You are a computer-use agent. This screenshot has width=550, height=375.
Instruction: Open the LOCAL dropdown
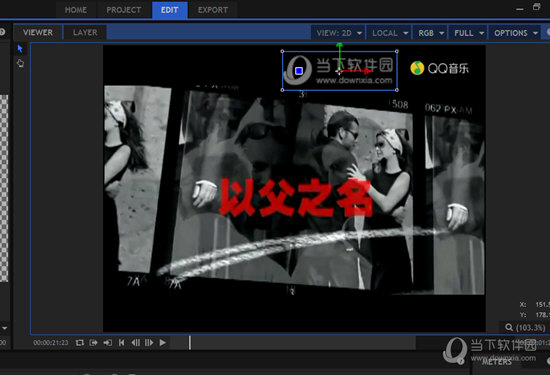[389, 33]
